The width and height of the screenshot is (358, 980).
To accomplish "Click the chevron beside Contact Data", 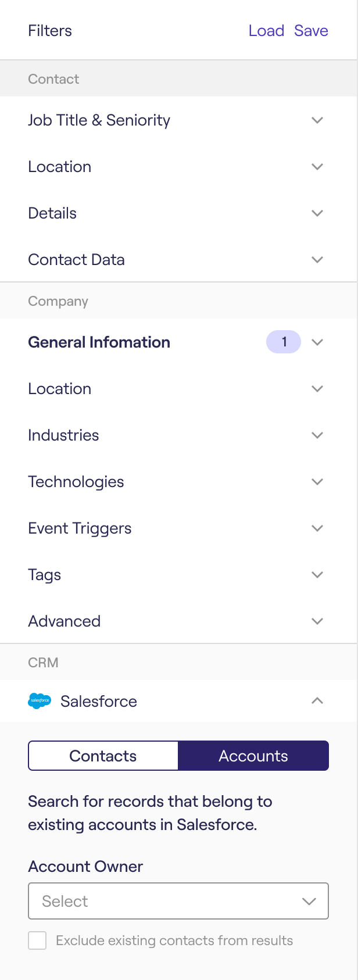I will click(x=317, y=260).
